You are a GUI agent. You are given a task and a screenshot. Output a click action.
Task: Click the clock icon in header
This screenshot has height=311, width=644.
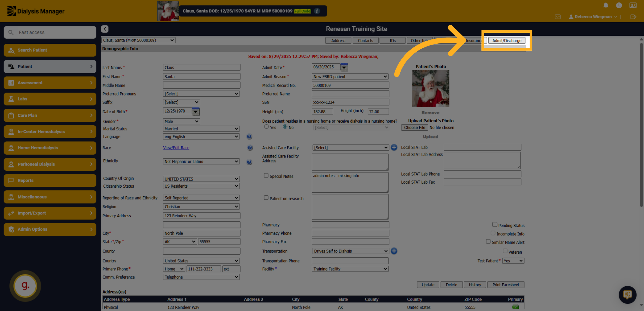pos(619,5)
